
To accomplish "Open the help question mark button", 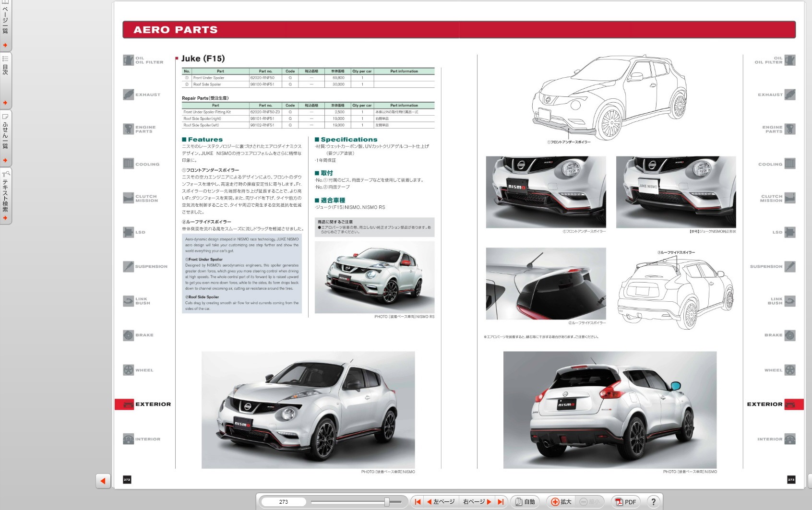I will (653, 502).
